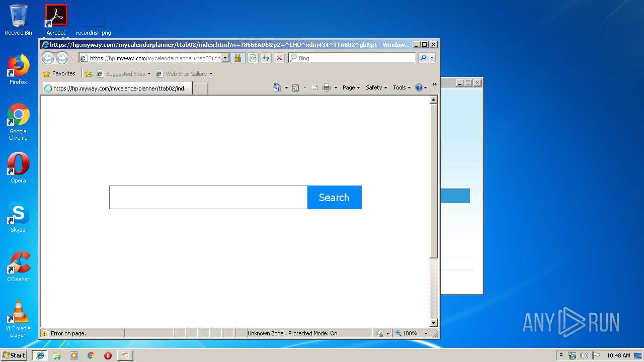Open the media player taskbar icon

(74, 355)
